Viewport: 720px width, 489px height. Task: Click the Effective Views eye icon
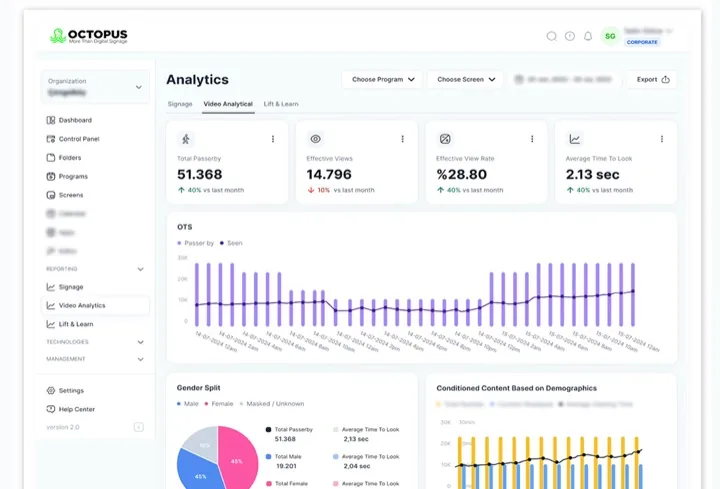(x=315, y=139)
